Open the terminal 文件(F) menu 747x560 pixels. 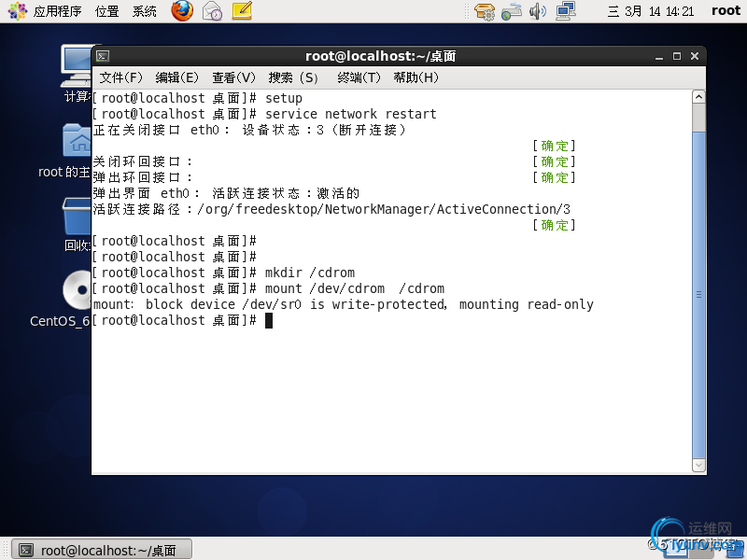tap(121, 77)
